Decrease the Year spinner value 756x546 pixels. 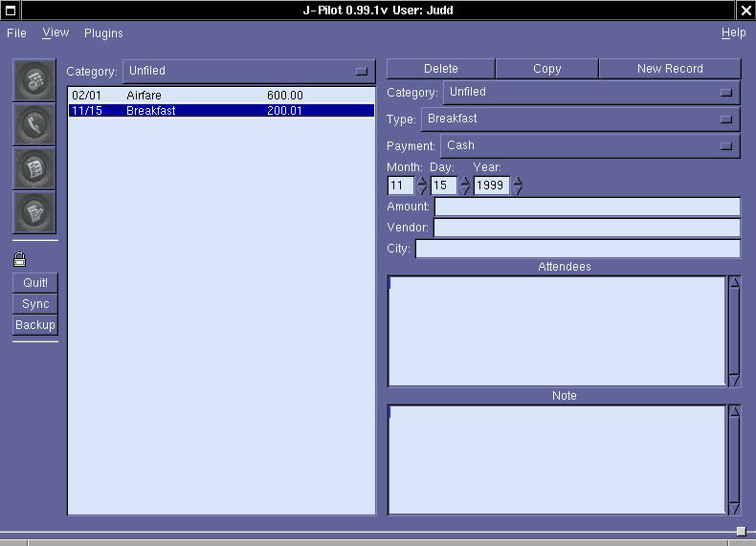pos(518,190)
